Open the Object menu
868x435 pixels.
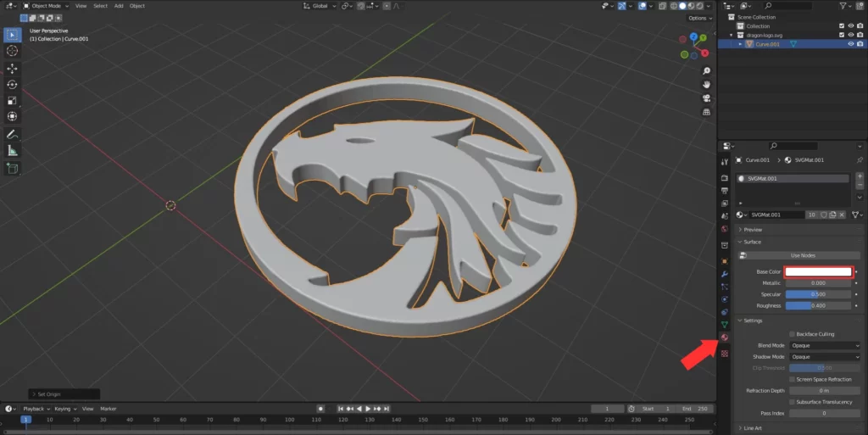[x=137, y=6]
